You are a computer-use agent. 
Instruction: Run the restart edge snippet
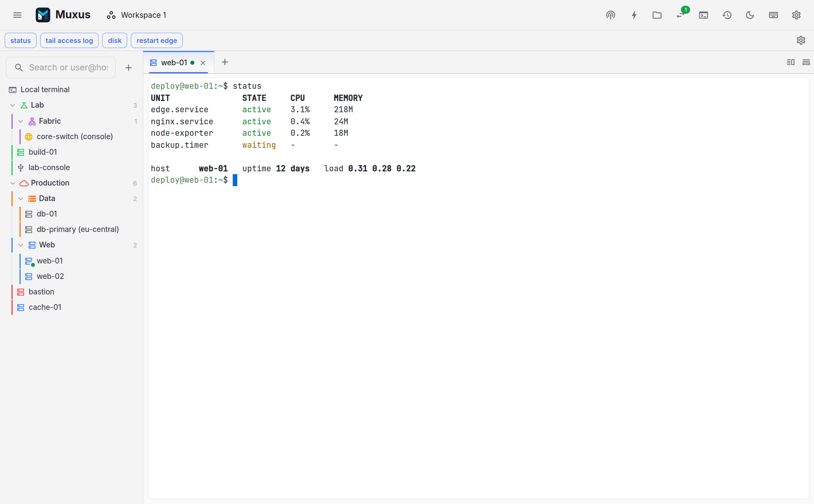click(x=156, y=40)
